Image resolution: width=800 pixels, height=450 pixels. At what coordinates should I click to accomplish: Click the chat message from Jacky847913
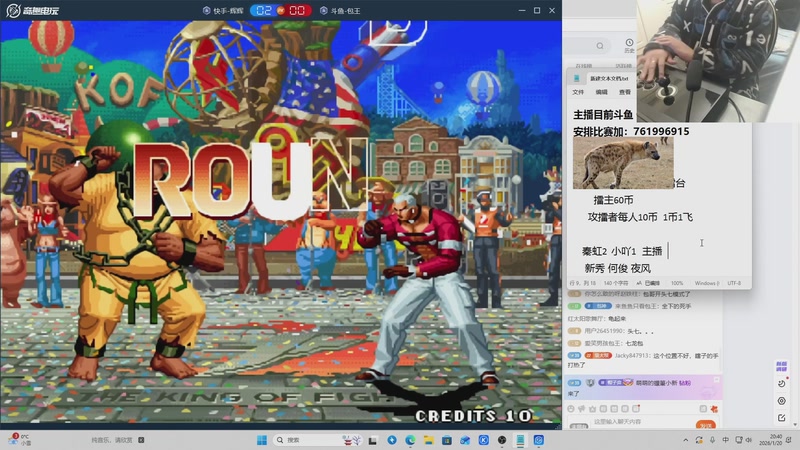(643, 360)
